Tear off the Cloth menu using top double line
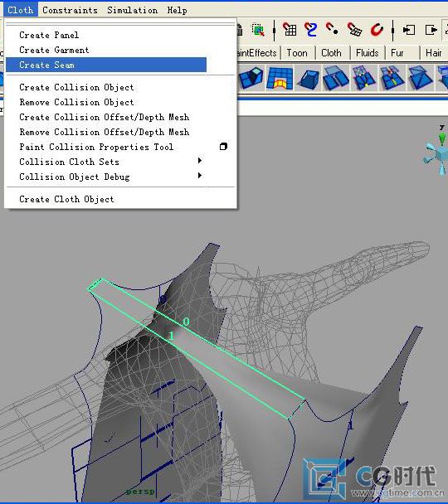This screenshot has height=504, width=448. (x=120, y=23)
